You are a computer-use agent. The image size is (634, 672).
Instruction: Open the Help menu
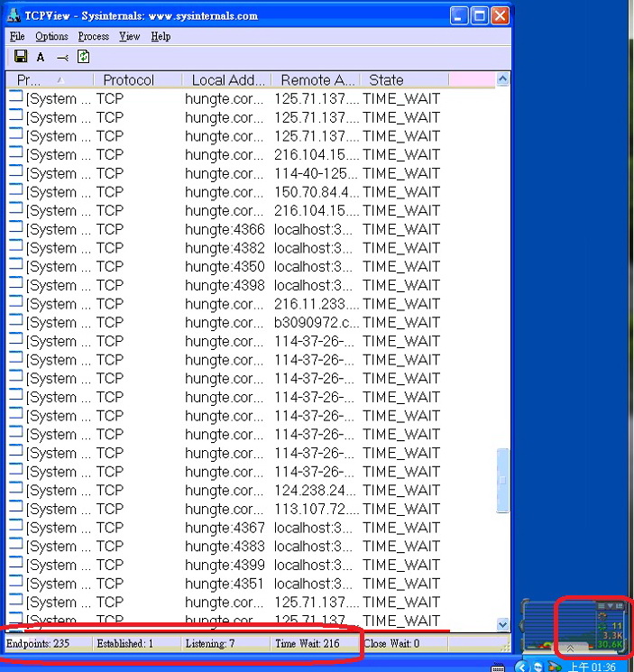click(x=161, y=36)
